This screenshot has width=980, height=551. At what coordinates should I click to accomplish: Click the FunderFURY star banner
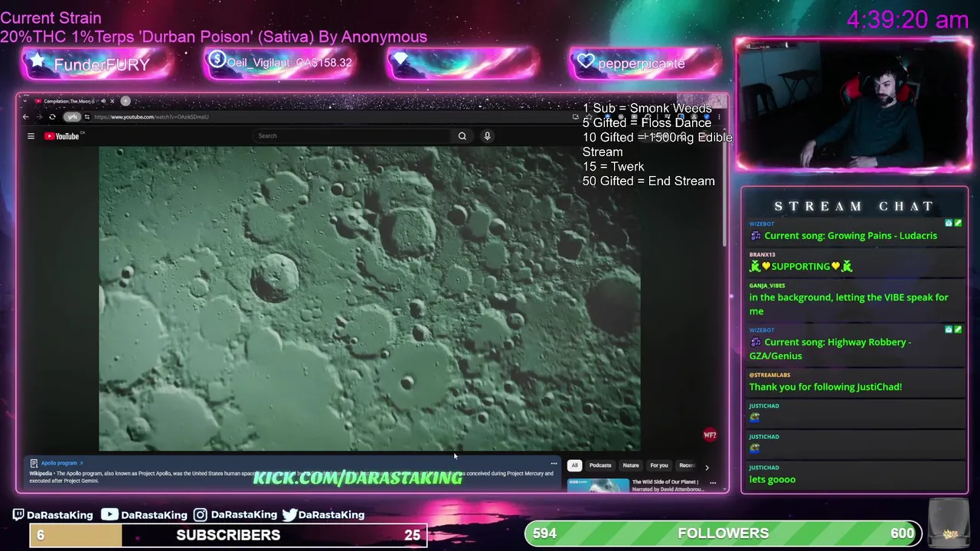pos(96,64)
